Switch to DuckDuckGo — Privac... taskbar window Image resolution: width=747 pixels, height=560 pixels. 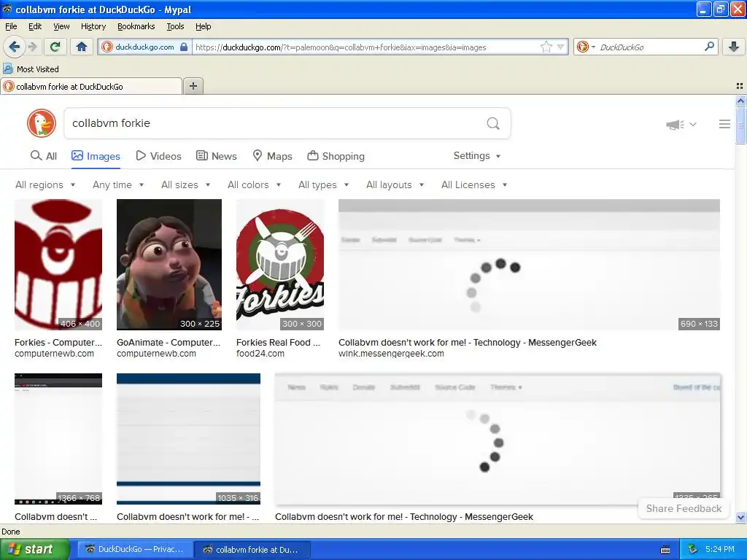point(135,550)
